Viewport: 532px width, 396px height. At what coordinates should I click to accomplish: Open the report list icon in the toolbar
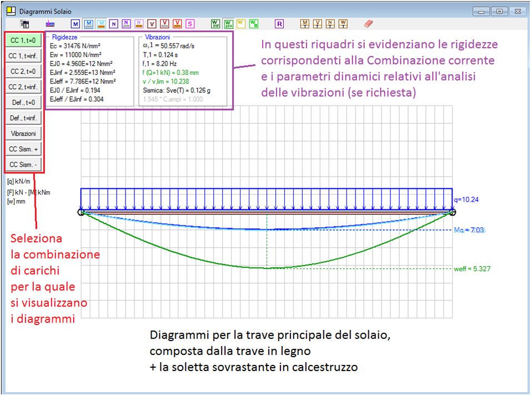pyautogui.click(x=24, y=24)
